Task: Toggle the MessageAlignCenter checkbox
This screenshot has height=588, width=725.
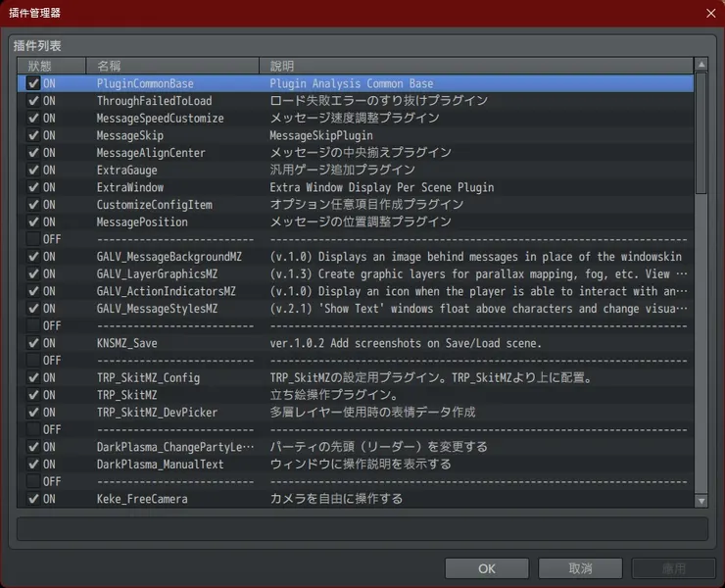Action: (x=33, y=152)
